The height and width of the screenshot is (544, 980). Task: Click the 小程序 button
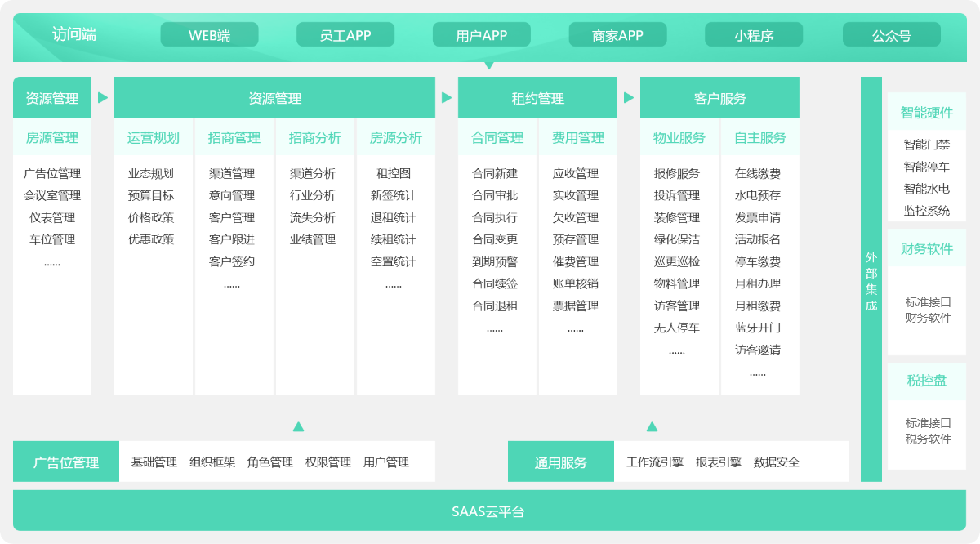(754, 35)
